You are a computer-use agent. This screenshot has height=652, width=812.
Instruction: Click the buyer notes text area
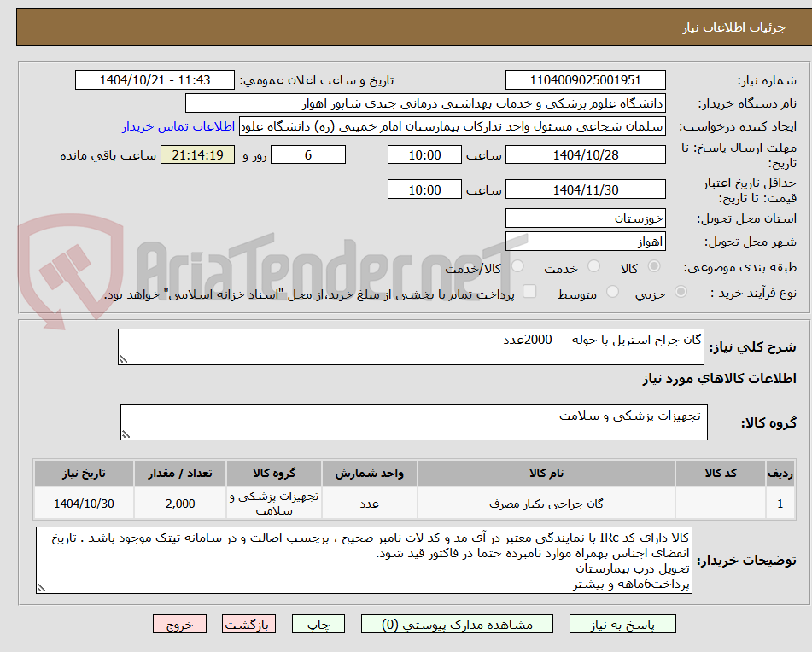pyautogui.click(x=364, y=560)
